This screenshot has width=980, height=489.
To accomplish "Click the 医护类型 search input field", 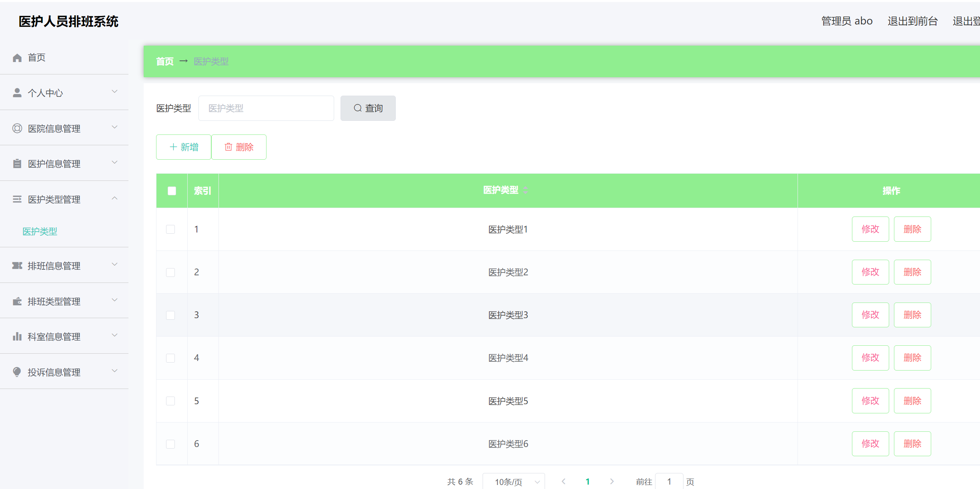I will pyautogui.click(x=266, y=108).
